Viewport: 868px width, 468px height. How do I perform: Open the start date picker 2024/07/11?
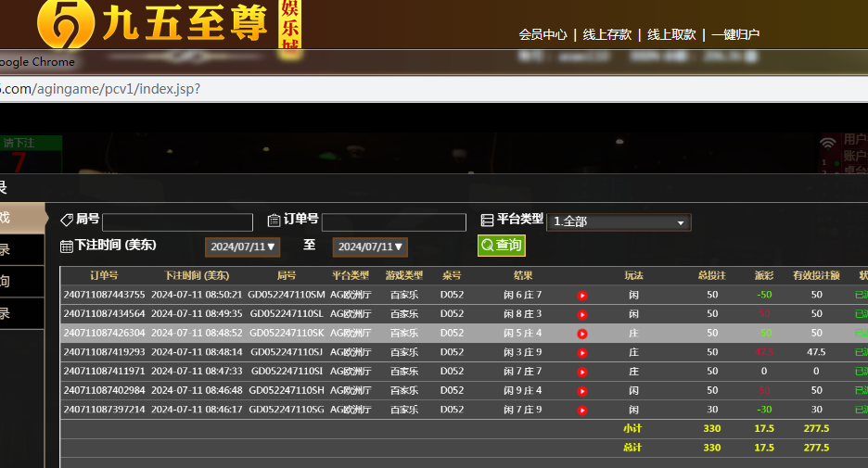242,247
